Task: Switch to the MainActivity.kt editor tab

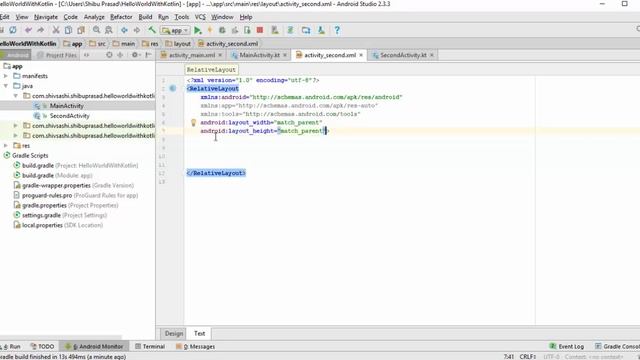Action: tap(259, 55)
